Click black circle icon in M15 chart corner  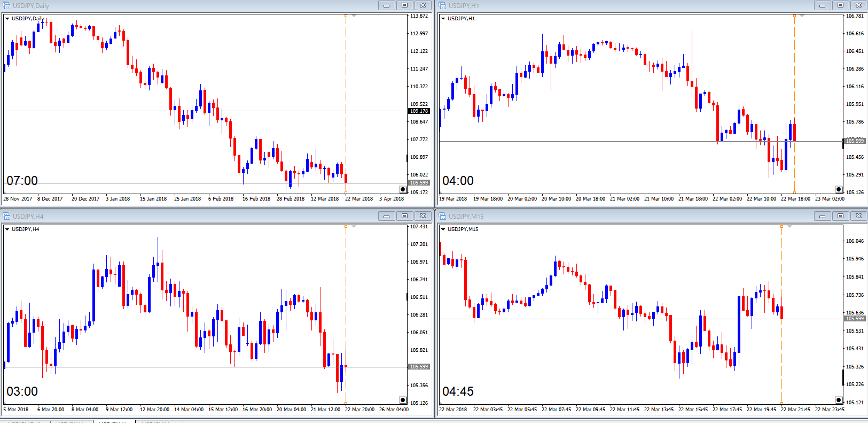coord(839,400)
